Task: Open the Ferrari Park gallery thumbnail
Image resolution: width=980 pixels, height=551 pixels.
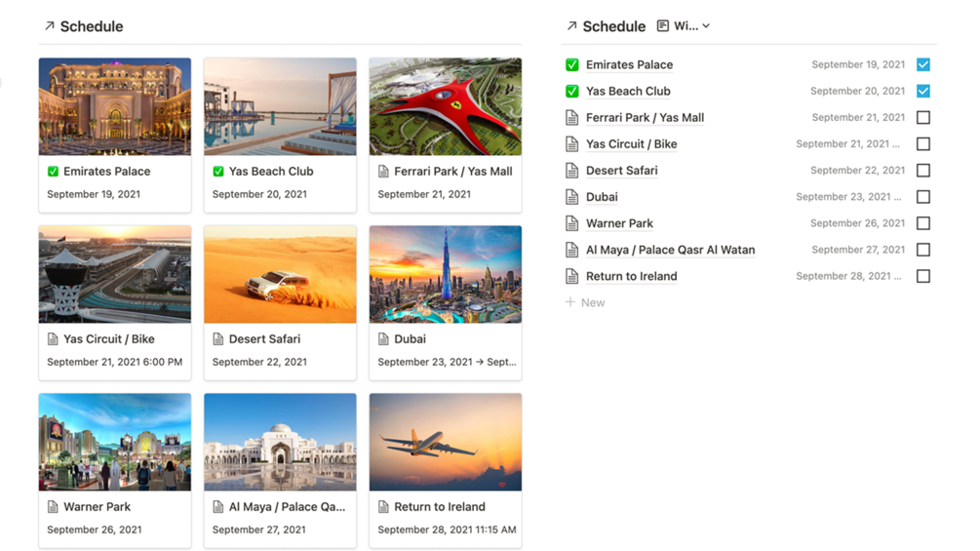Action: point(445,106)
